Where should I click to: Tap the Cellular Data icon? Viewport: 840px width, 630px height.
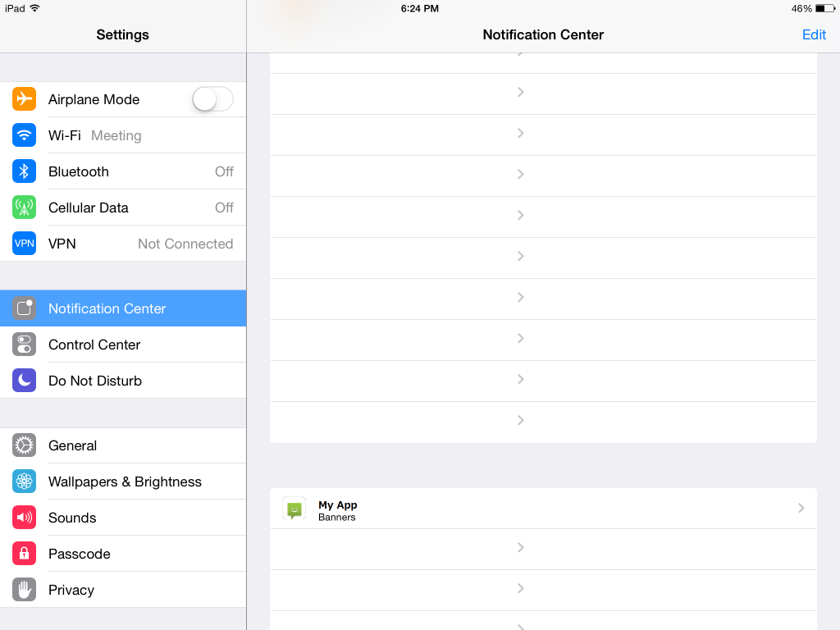[24, 207]
